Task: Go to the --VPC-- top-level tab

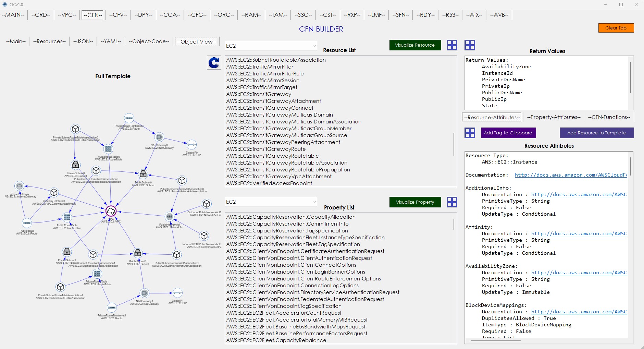Action: coord(67,15)
